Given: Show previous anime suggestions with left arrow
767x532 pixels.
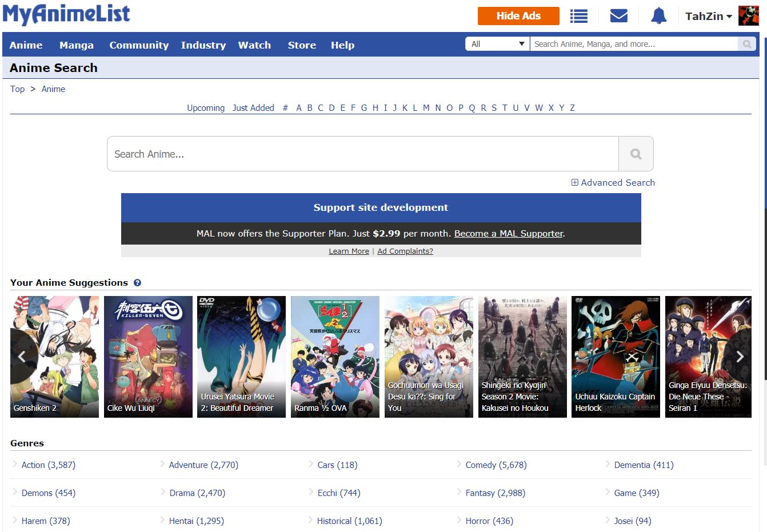Looking at the screenshot, I should coord(22,357).
